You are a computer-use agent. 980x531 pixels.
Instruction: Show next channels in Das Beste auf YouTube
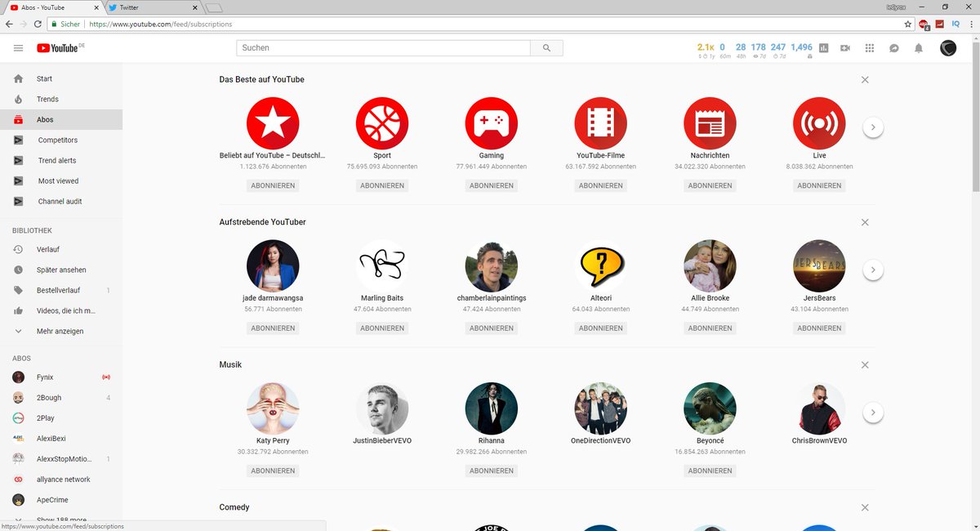pyautogui.click(x=873, y=127)
